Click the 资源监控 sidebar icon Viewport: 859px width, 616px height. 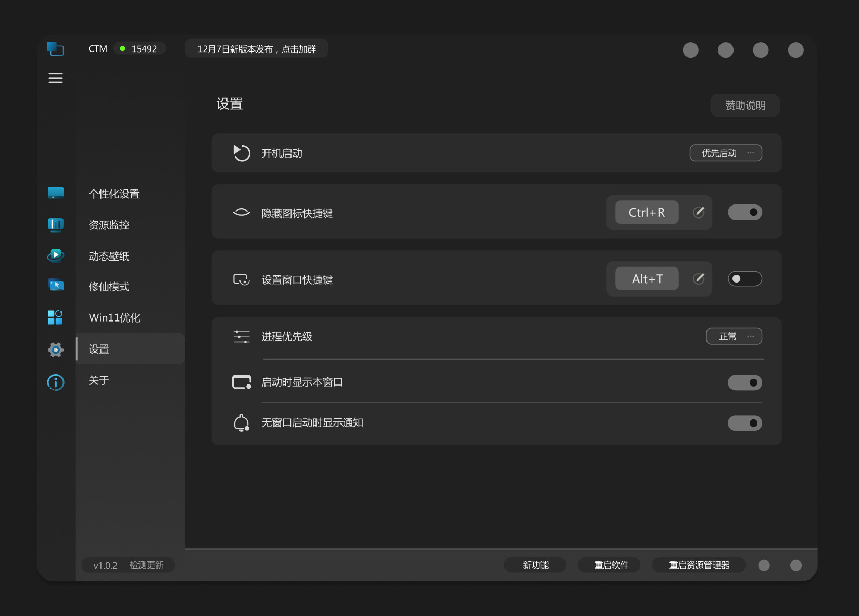[x=56, y=224]
